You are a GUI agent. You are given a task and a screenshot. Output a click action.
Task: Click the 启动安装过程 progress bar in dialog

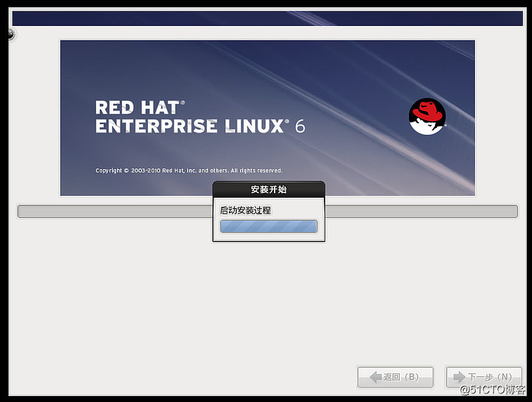click(269, 226)
